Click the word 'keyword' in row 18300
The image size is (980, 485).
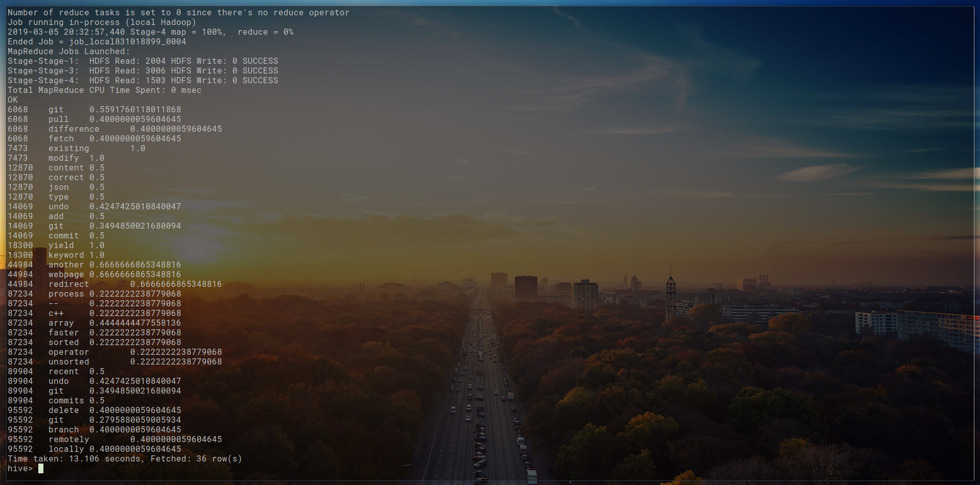coord(66,255)
